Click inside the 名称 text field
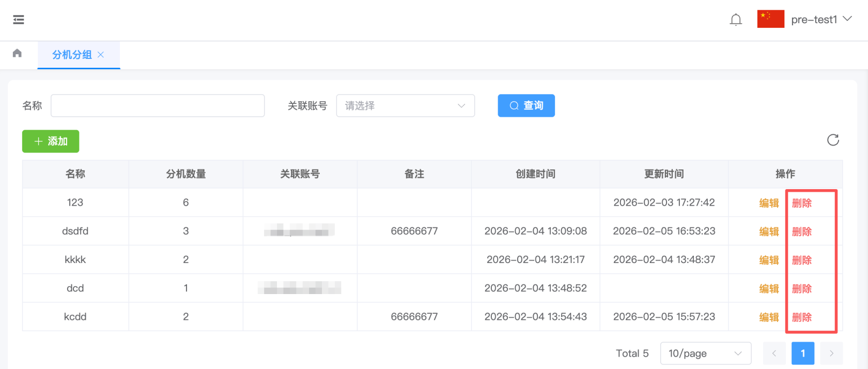 (158, 105)
